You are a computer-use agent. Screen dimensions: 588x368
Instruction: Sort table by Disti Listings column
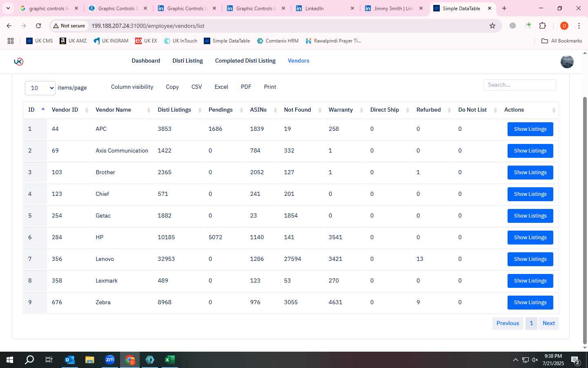click(x=178, y=110)
